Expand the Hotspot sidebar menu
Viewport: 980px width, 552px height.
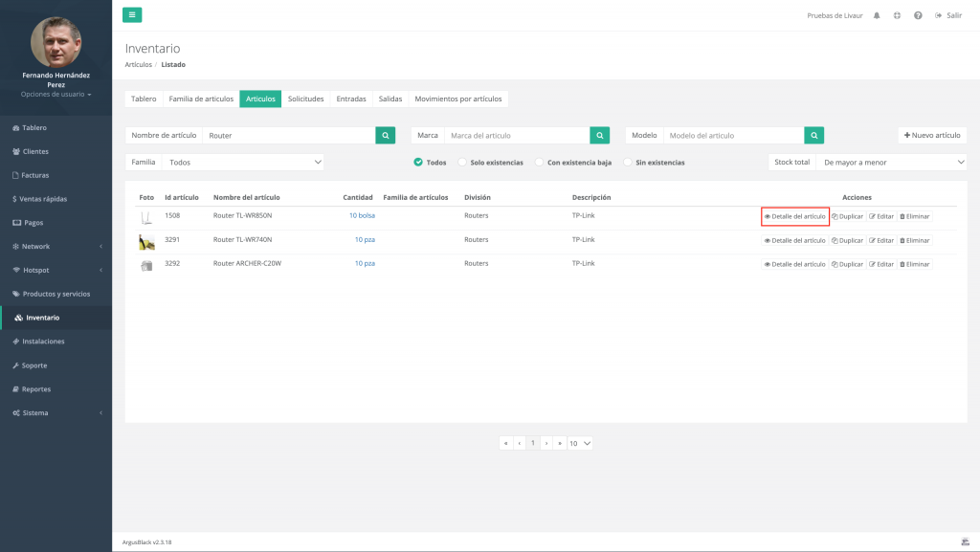56,271
